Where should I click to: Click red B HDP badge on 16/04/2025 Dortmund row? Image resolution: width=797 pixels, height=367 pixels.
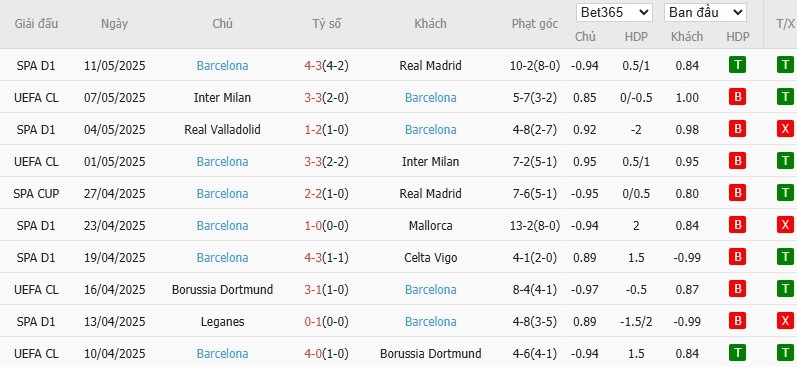pos(737,289)
